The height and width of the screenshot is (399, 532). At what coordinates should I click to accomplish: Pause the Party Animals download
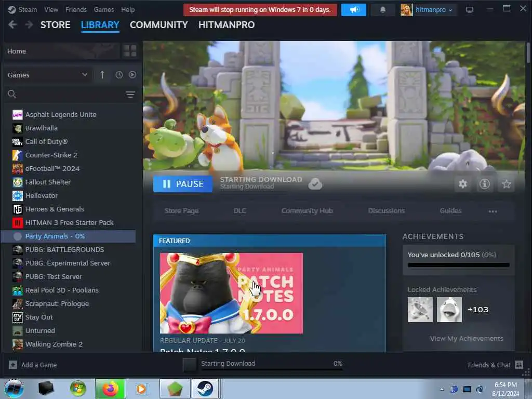click(x=183, y=184)
